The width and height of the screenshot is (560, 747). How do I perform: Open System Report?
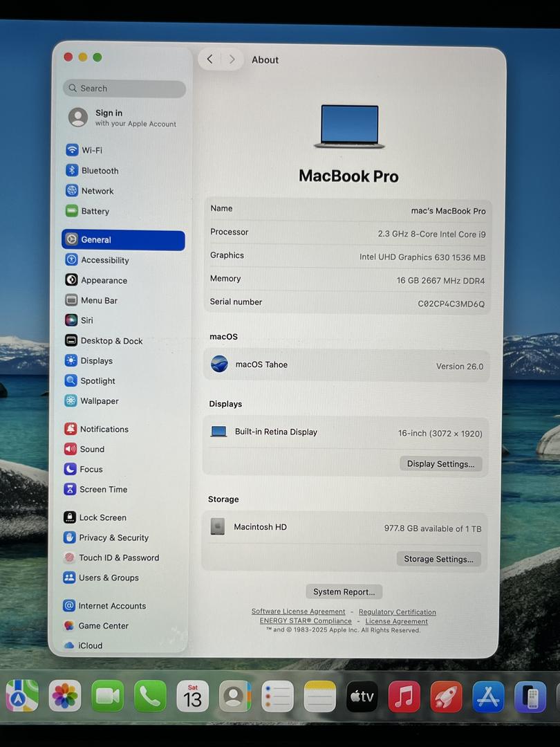344,591
